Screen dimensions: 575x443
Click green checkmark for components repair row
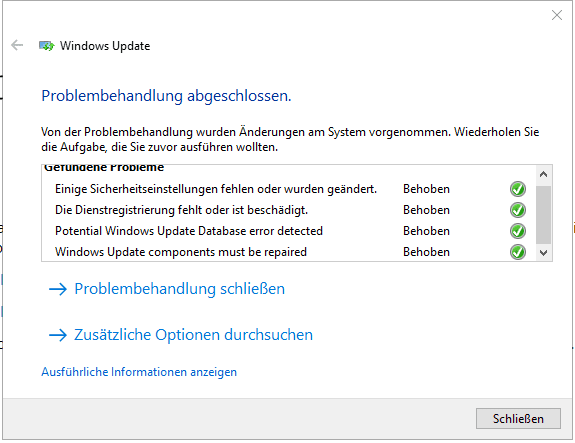click(518, 252)
